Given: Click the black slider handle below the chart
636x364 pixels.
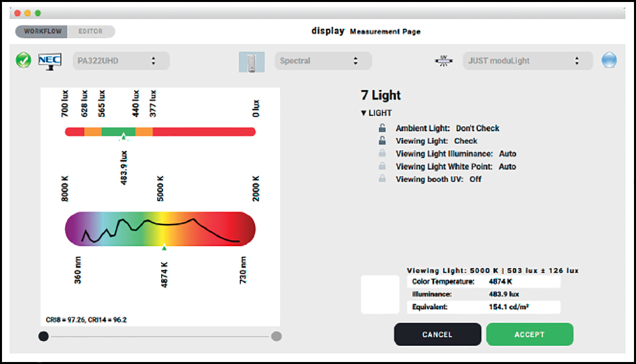Looking at the screenshot, I should (43, 337).
